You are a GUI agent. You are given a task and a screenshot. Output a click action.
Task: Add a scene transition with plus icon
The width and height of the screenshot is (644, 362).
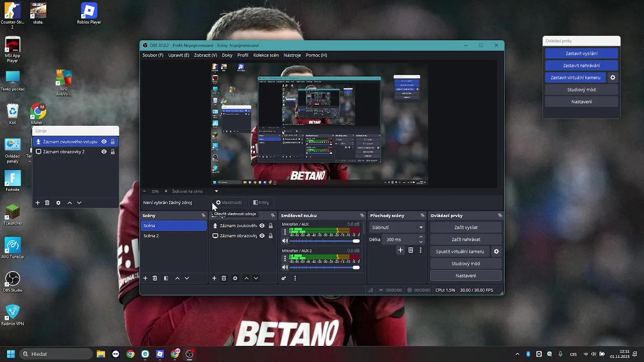pos(400,250)
